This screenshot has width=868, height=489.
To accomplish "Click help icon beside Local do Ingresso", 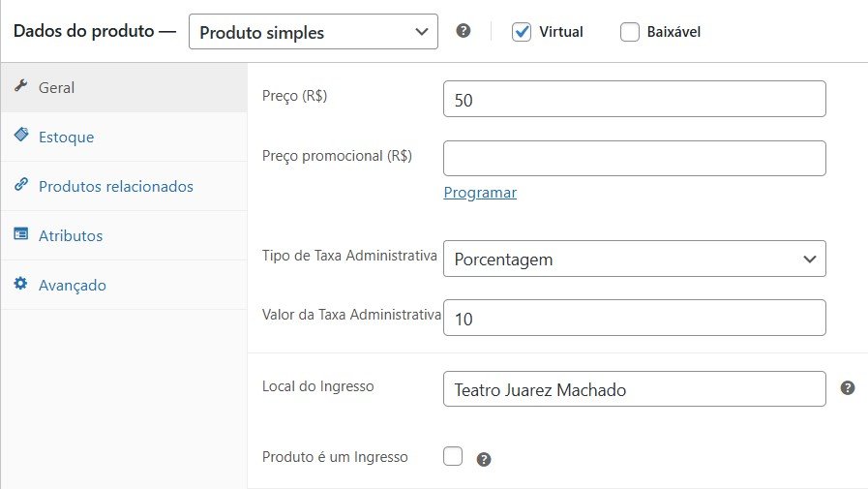I will pos(848,387).
